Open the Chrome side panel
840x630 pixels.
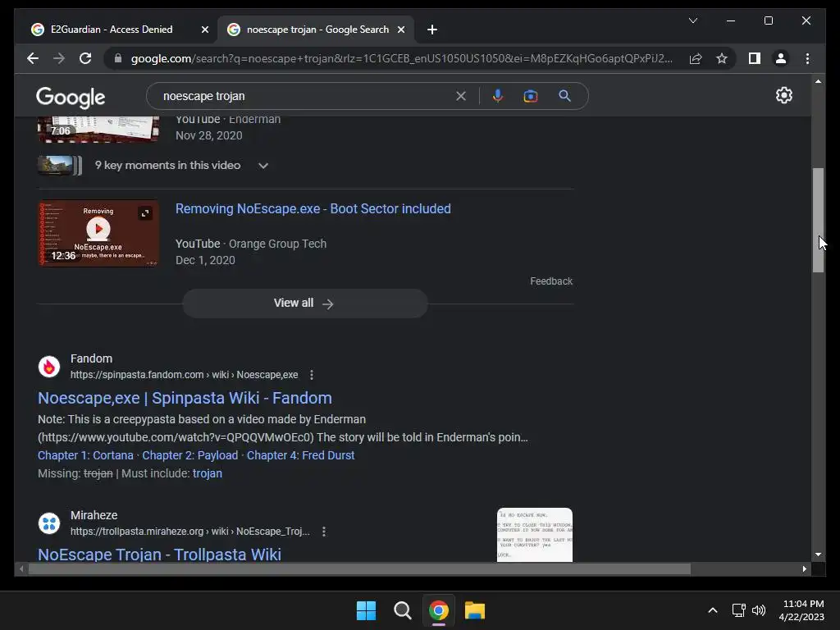(x=755, y=58)
